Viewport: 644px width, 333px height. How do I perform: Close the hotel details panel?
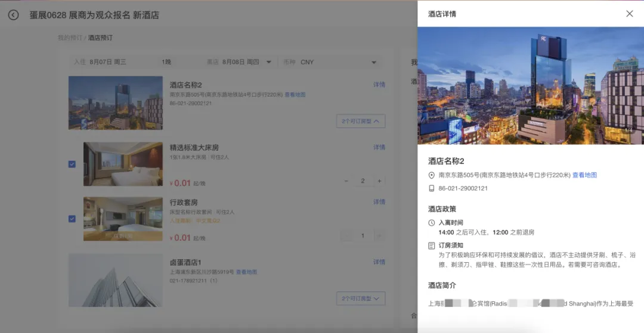coord(629,14)
